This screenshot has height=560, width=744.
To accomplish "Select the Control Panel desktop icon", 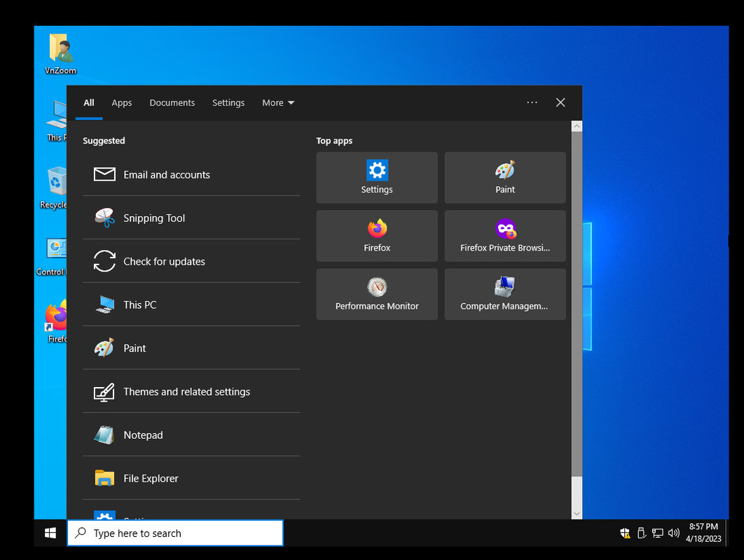I will tap(51, 256).
